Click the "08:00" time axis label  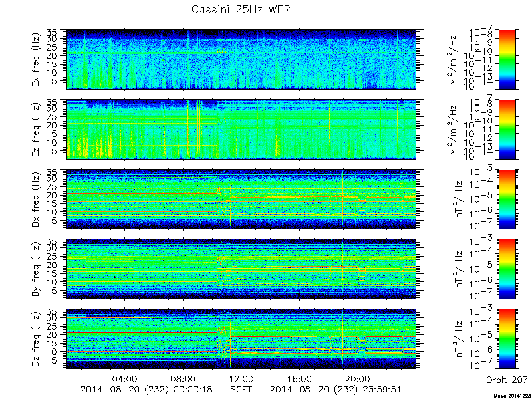184,379
